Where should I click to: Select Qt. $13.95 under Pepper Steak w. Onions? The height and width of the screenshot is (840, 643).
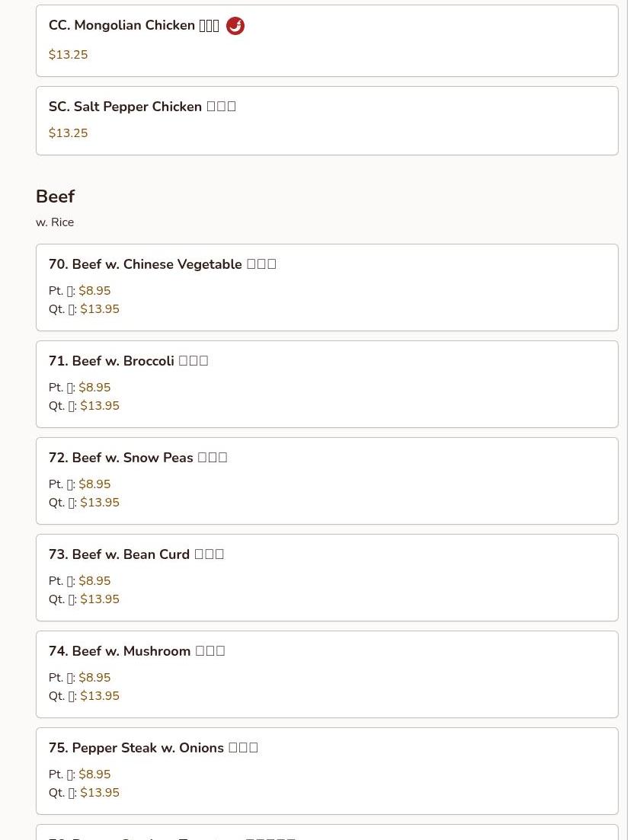click(x=84, y=792)
